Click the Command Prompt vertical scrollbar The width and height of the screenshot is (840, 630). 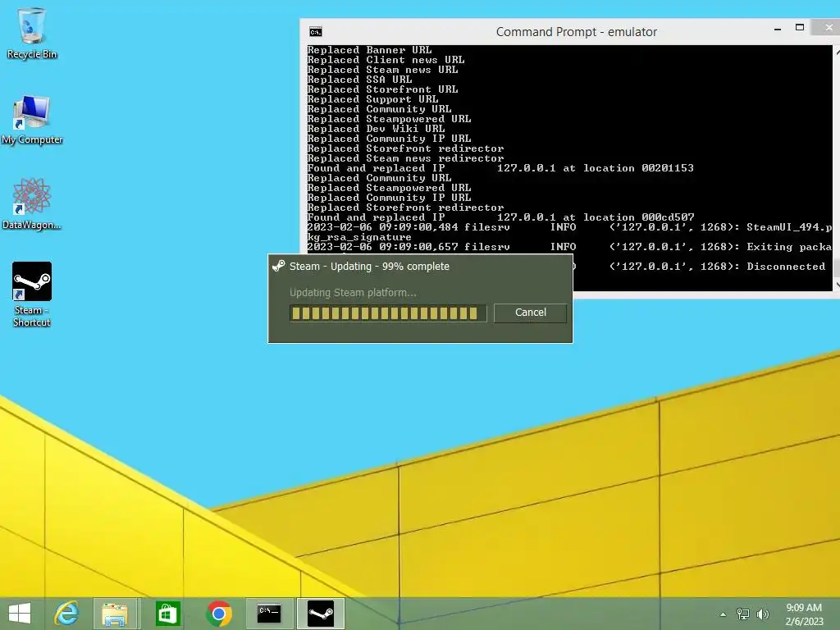coord(836,167)
